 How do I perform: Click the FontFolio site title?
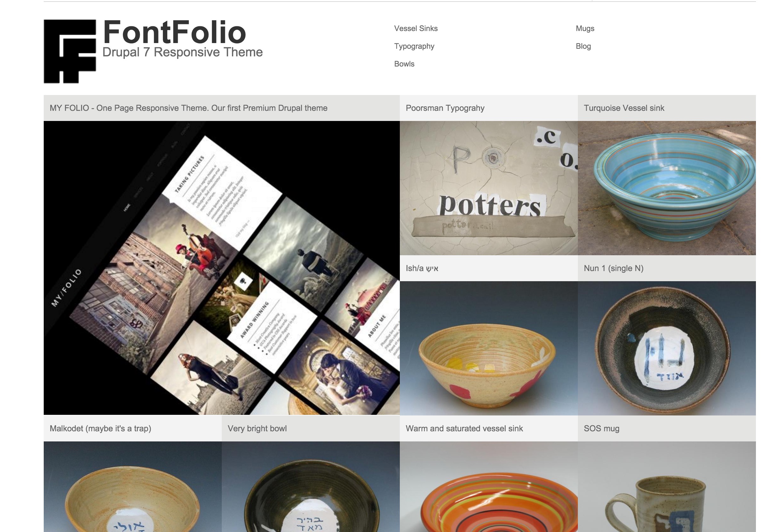[175, 32]
